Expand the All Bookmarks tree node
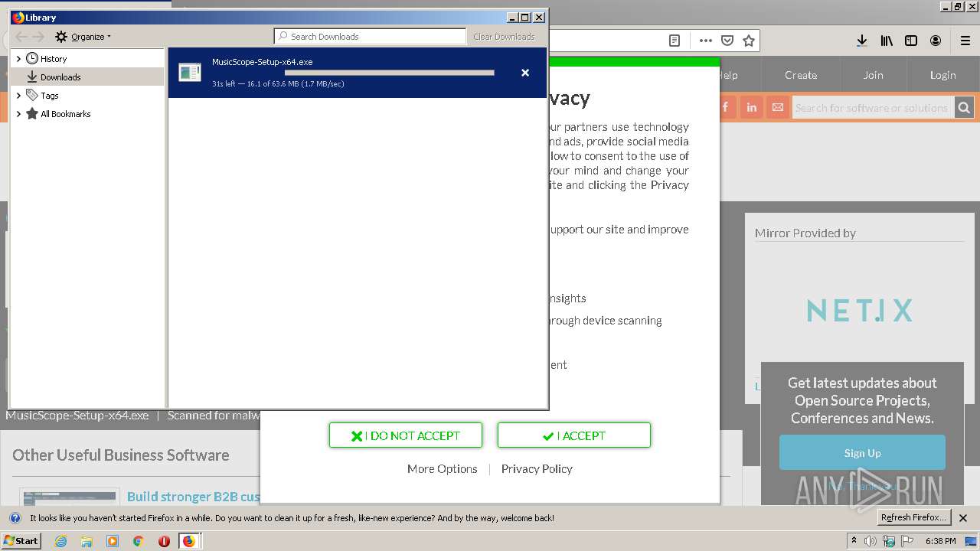 pyautogui.click(x=18, y=114)
